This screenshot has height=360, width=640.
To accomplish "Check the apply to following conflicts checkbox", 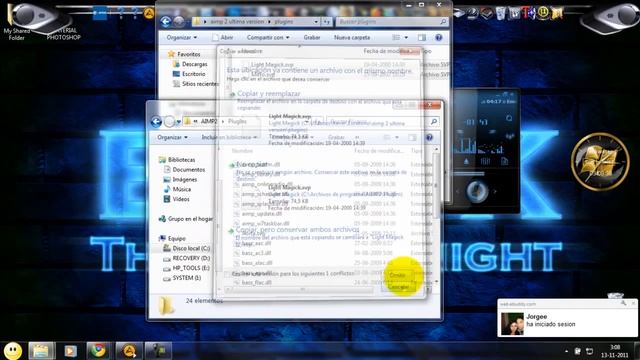I will [227, 274].
